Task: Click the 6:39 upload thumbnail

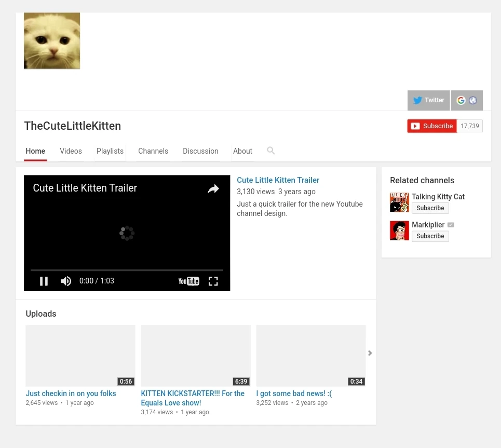Action: click(196, 356)
